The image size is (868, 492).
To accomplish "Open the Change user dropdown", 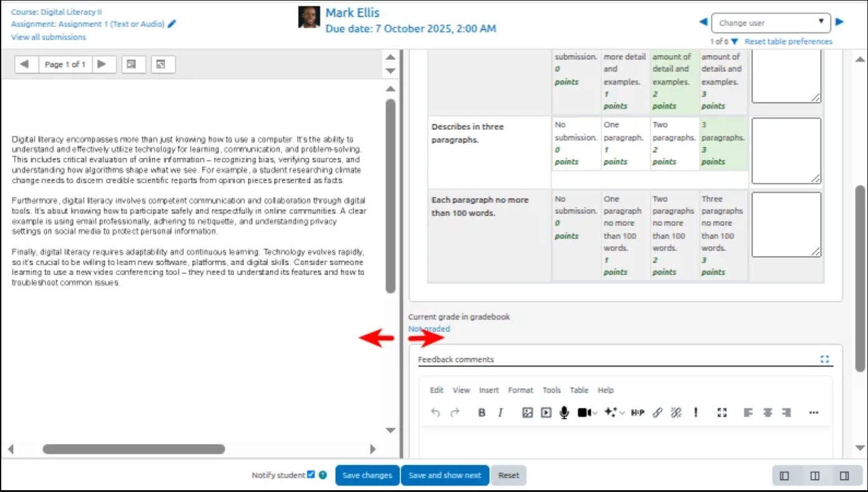I will pyautogui.click(x=771, y=22).
